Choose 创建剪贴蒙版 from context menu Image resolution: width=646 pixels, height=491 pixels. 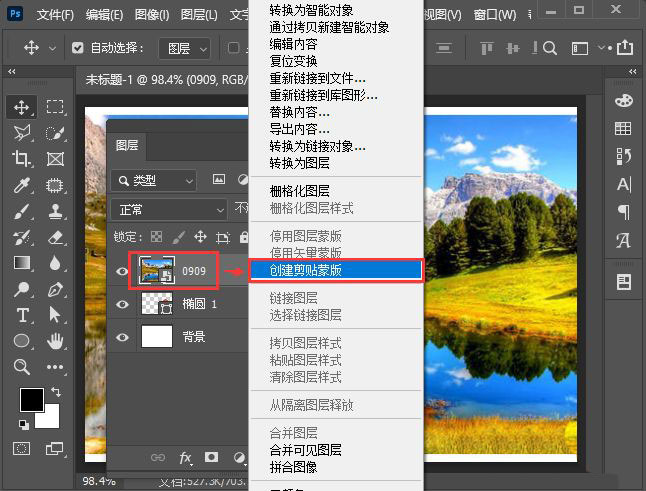tap(336, 270)
